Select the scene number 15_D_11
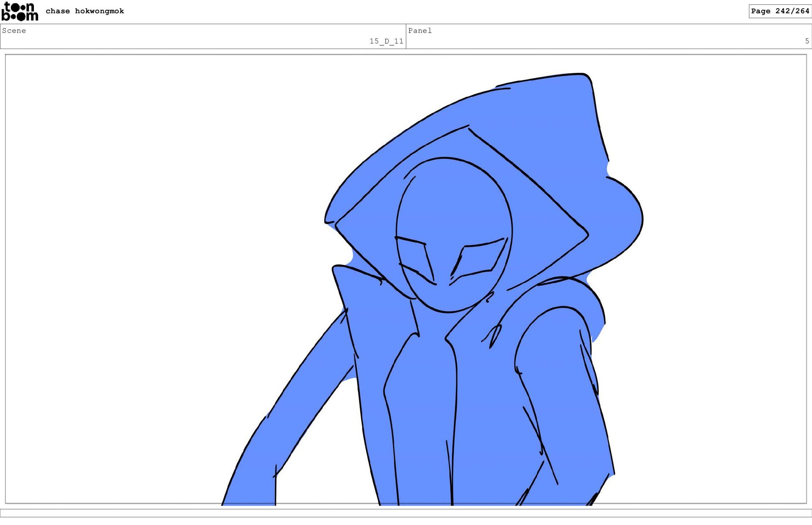 386,41
